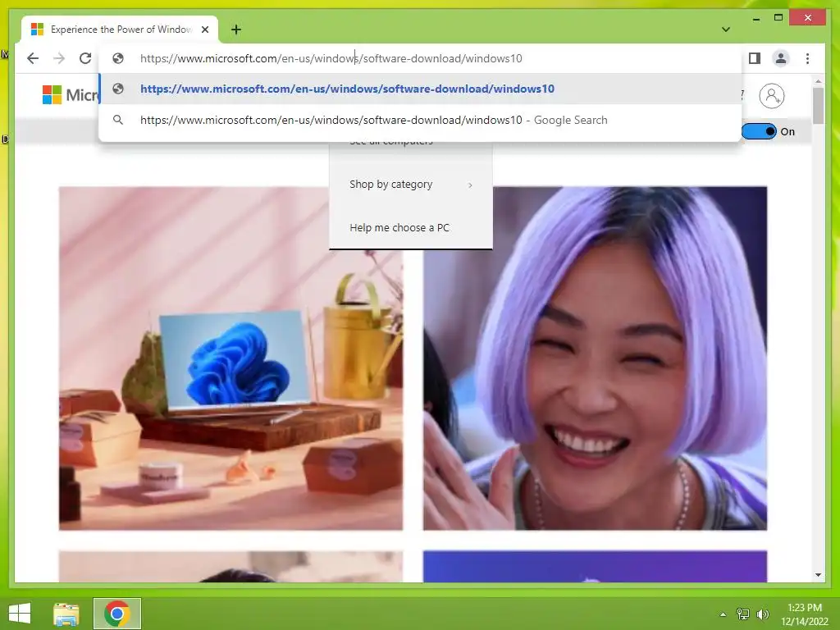Click the forward navigation arrow

(x=59, y=58)
